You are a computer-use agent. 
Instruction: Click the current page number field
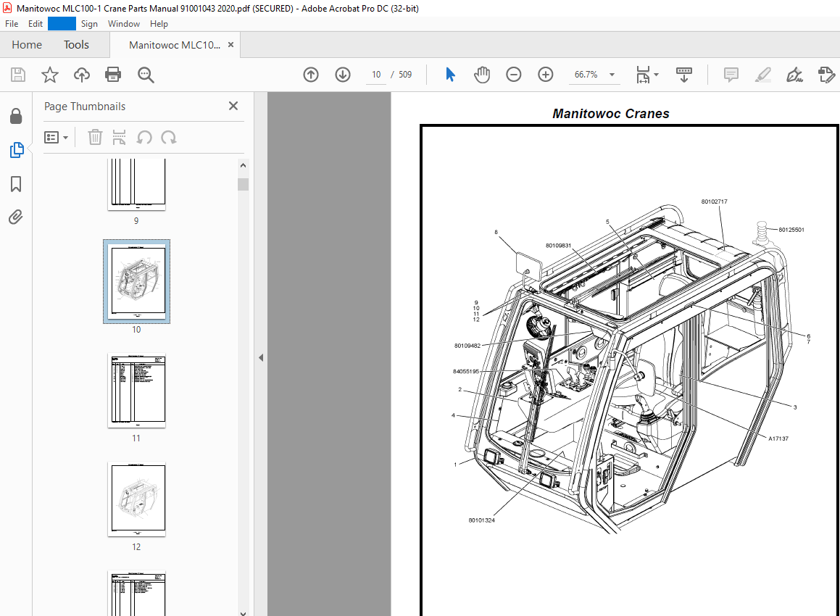376,75
